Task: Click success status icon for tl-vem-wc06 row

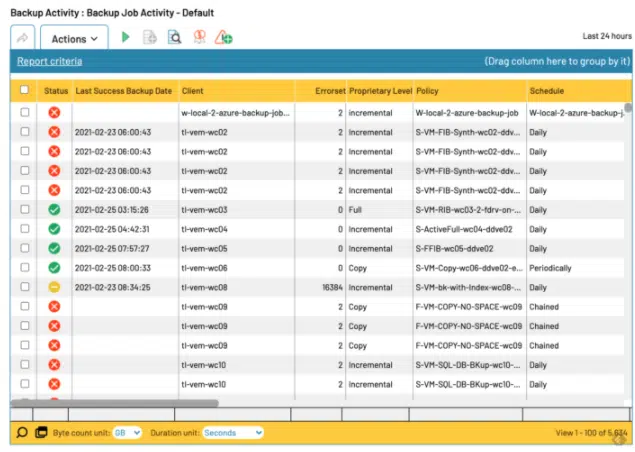Action: coord(54,268)
